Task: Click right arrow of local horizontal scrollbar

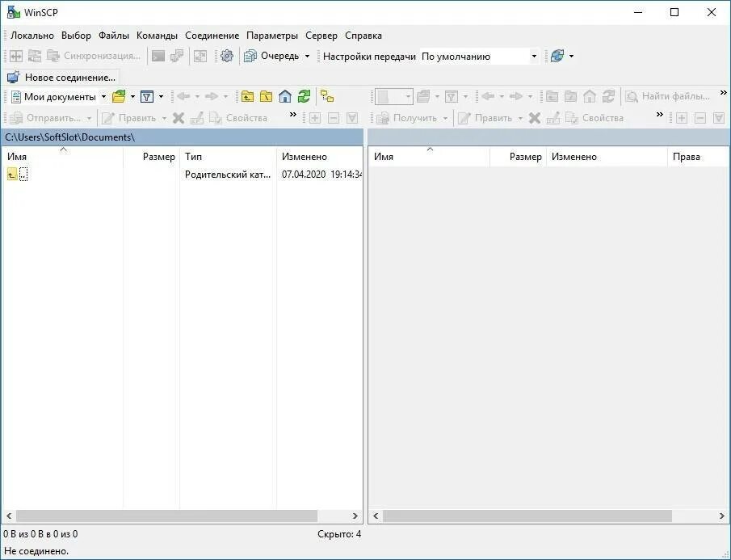Action: click(355, 516)
